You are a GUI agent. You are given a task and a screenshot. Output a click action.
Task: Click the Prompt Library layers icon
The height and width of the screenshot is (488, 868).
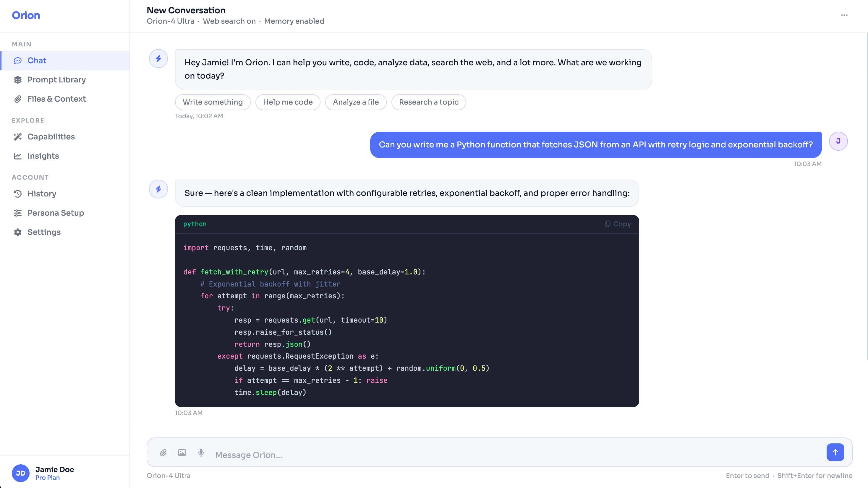click(17, 80)
